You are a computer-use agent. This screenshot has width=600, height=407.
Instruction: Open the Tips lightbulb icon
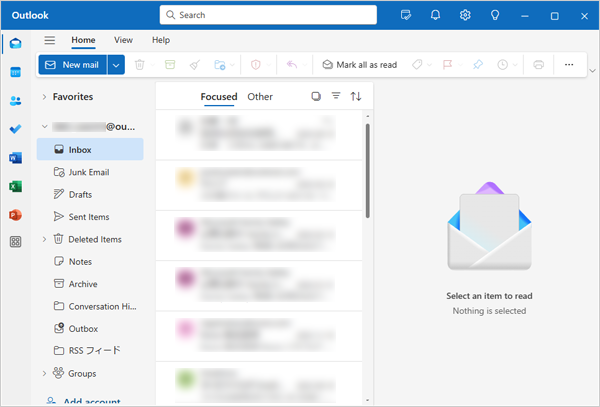click(x=495, y=15)
